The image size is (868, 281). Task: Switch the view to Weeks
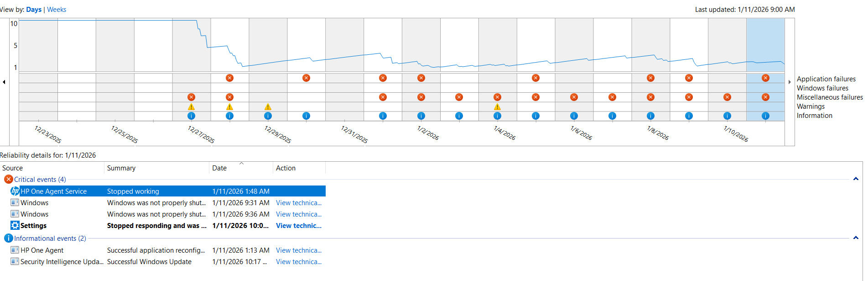(57, 10)
